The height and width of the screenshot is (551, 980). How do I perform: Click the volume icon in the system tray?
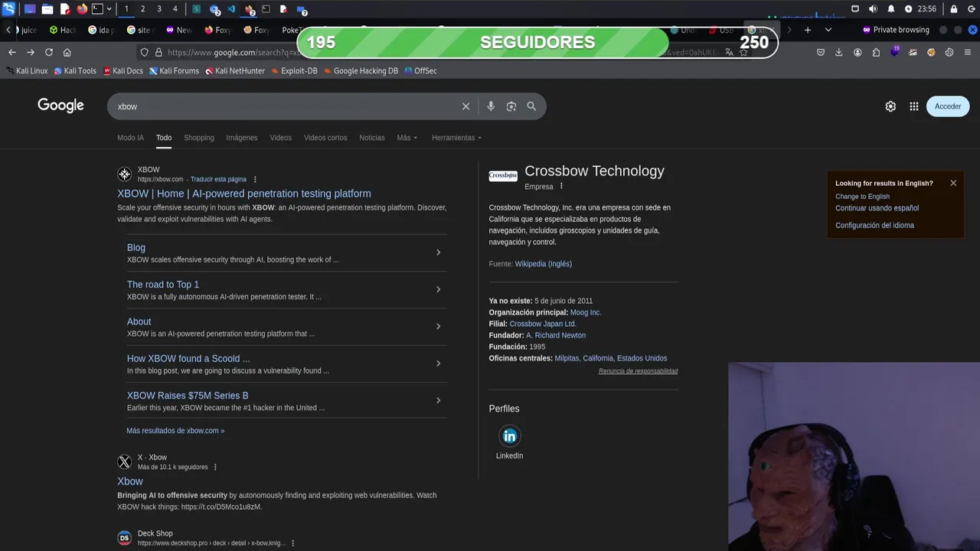click(x=873, y=9)
